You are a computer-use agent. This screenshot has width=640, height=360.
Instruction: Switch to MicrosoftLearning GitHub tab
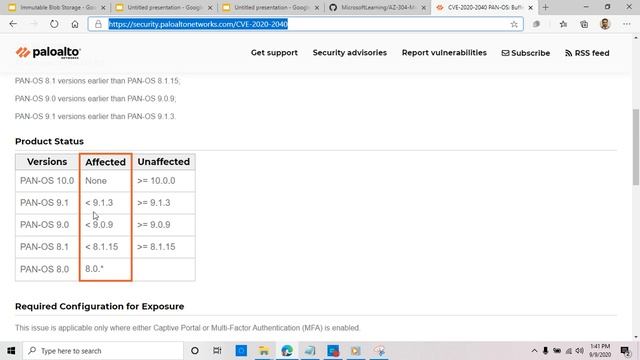pyautogui.click(x=378, y=7)
